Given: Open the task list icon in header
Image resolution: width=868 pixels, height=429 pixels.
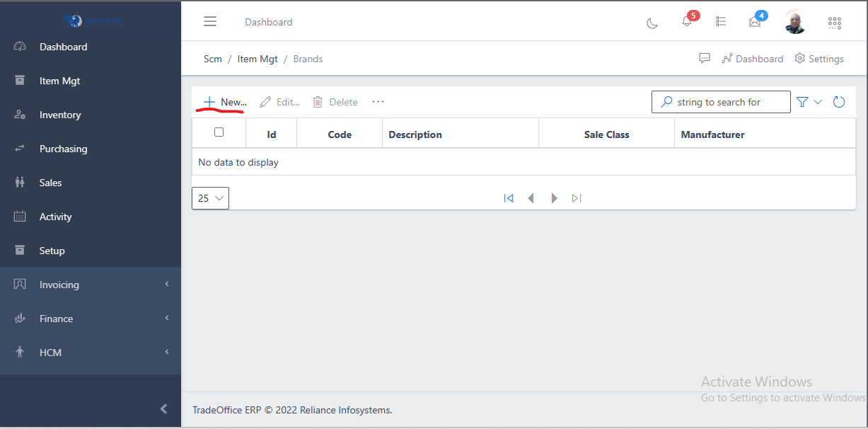Looking at the screenshot, I should [721, 22].
